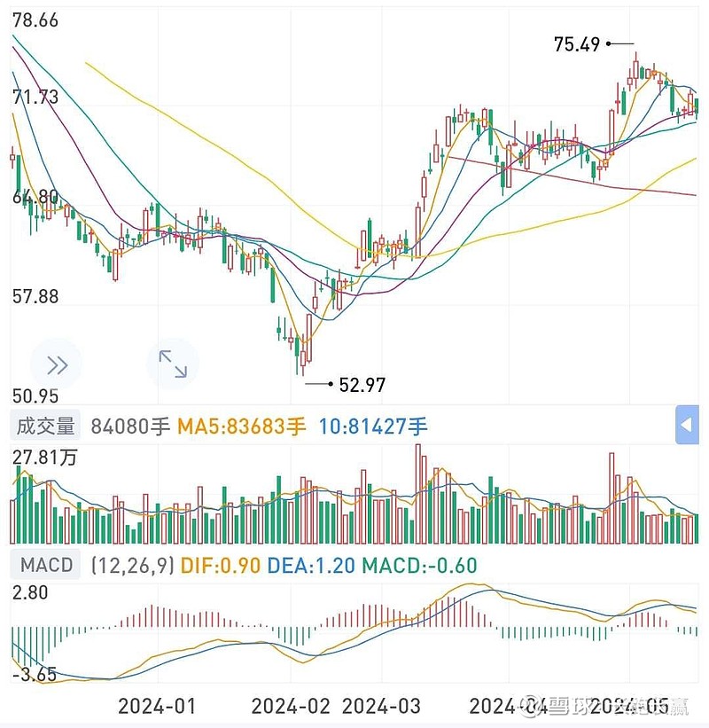Tap the 2024-03 date axis label

381,706
